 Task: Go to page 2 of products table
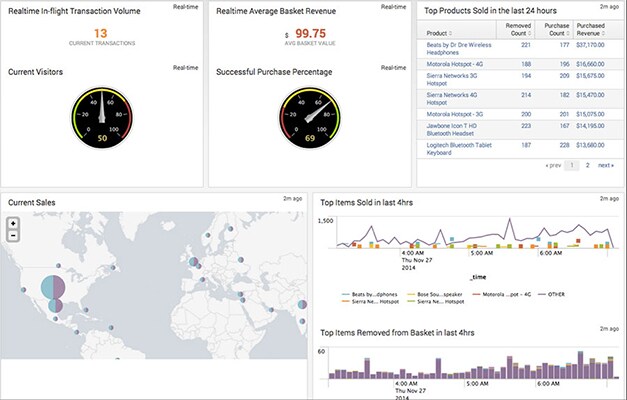tap(587, 164)
